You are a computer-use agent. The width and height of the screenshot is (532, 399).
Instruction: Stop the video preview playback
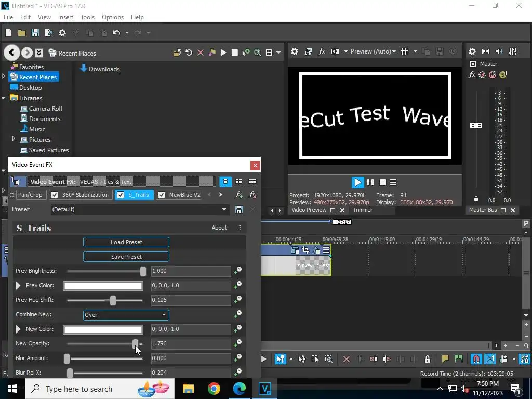382,182
